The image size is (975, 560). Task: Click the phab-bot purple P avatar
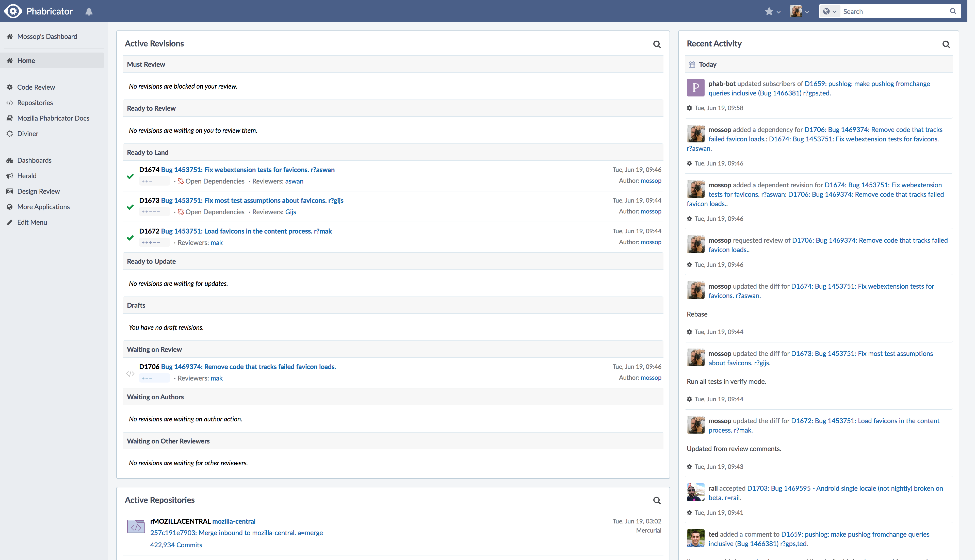[x=695, y=88]
